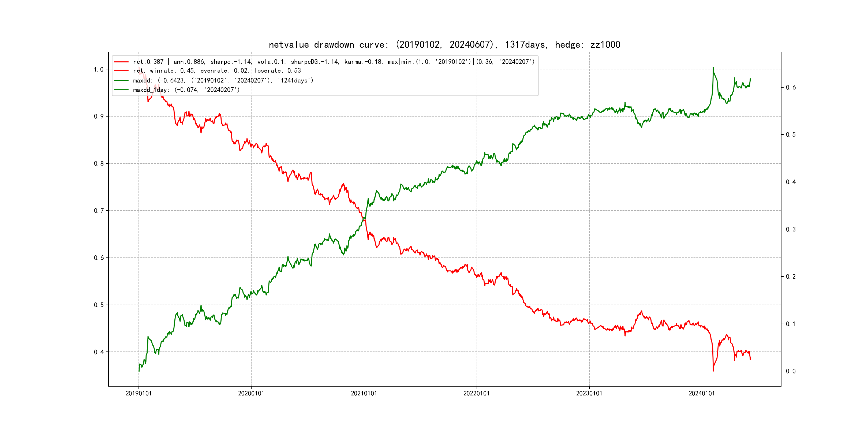Click the 20230101 x-axis label

[x=589, y=394]
